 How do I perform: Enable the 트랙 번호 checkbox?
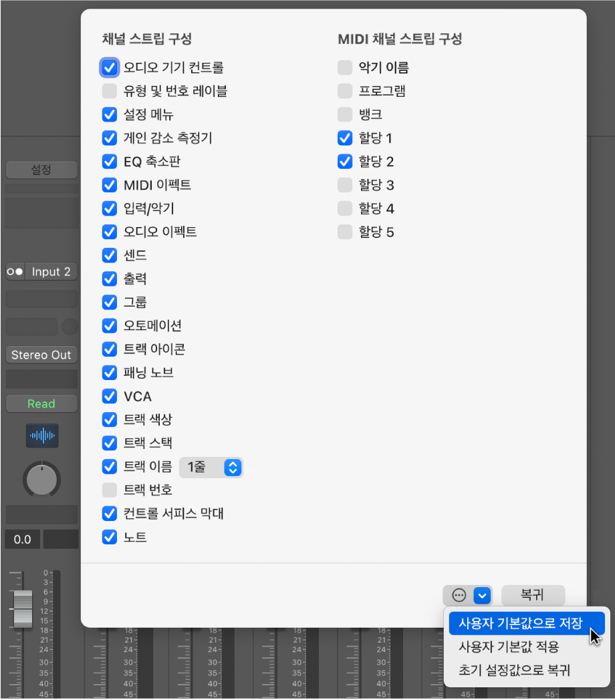pos(110,490)
